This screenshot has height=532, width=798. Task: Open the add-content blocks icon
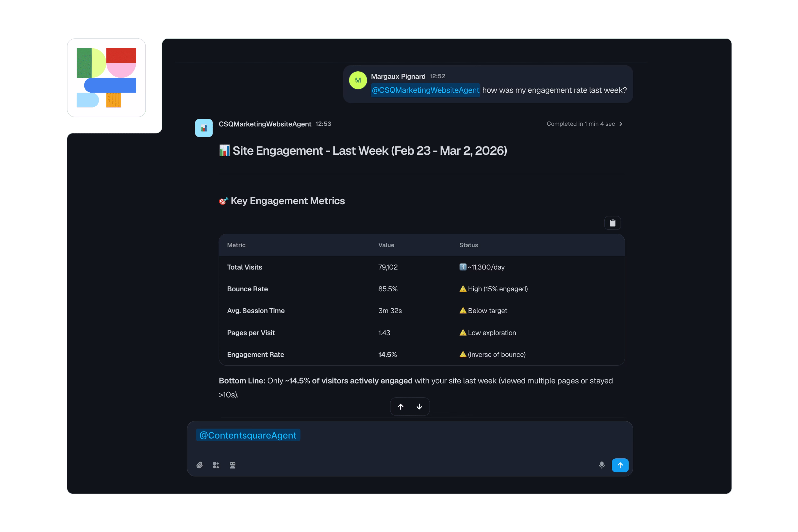tap(216, 465)
